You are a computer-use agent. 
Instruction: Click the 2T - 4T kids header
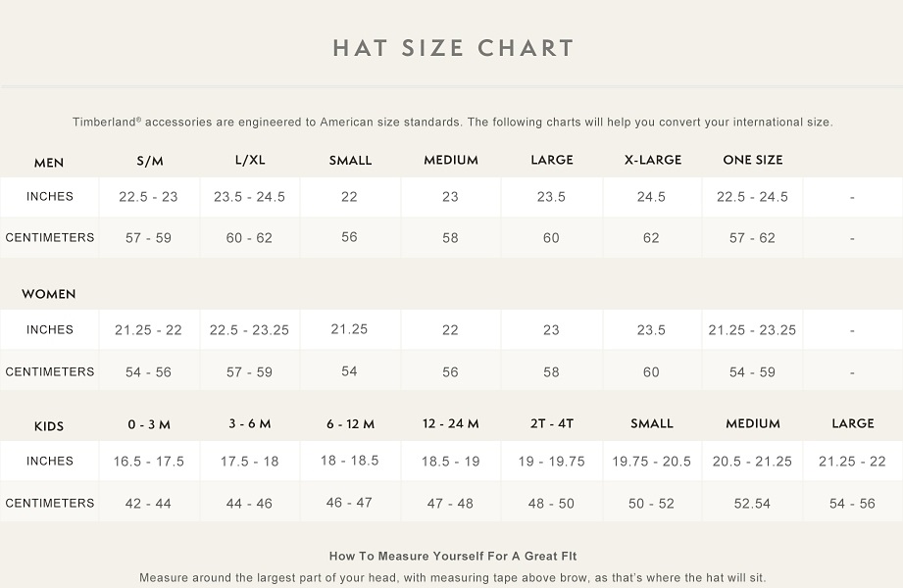pyautogui.click(x=552, y=423)
